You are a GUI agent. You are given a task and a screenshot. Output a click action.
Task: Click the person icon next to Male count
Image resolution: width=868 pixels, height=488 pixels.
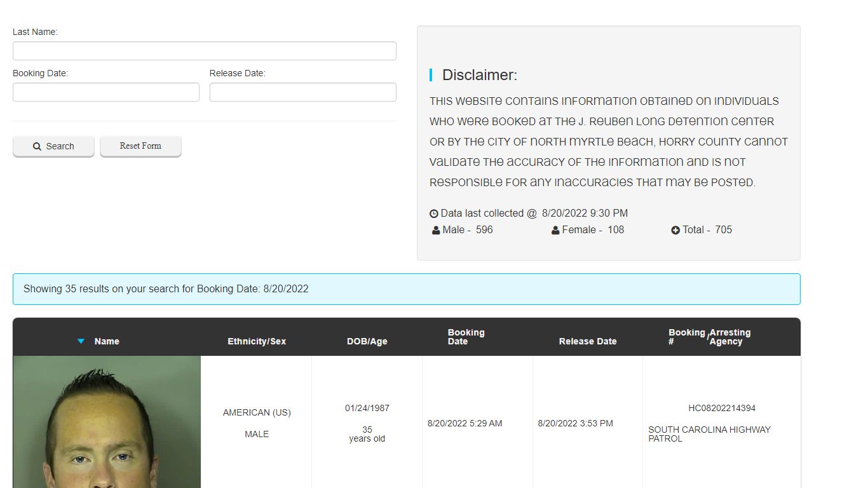tap(436, 230)
